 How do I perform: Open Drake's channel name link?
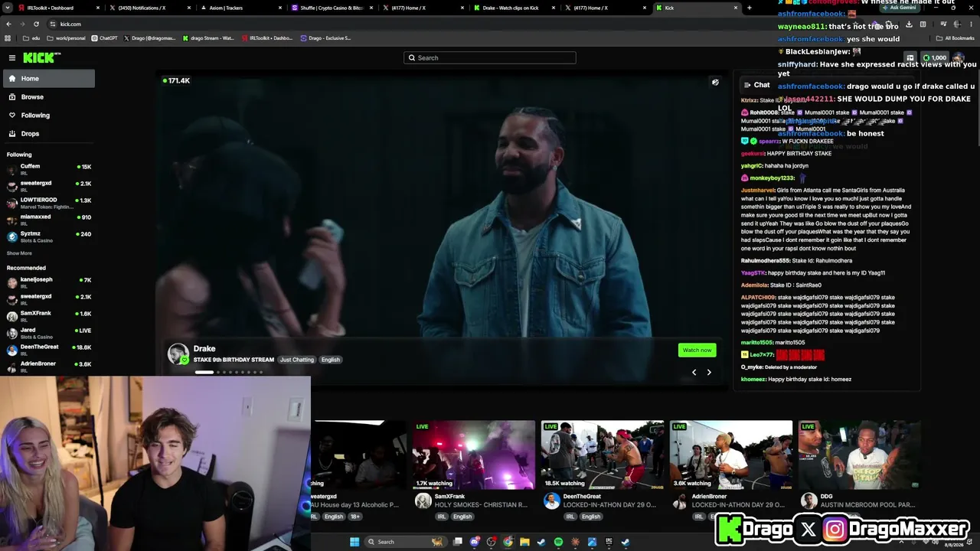[x=204, y=348]
